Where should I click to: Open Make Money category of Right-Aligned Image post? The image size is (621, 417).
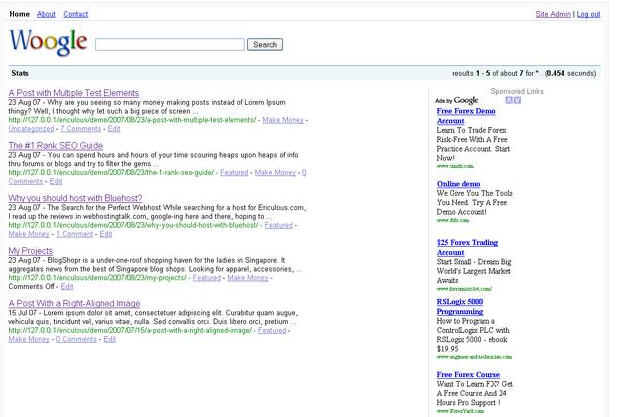coord(29,339)
